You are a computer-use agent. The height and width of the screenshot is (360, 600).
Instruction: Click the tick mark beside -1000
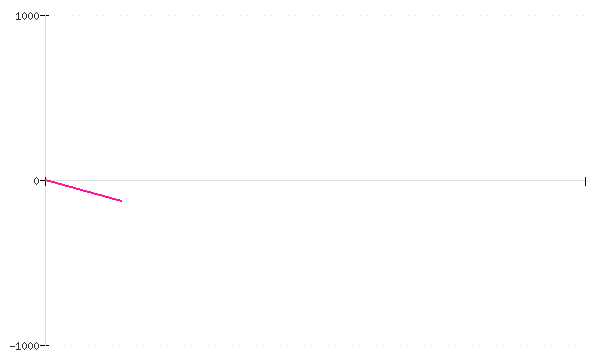(x=44, y=346)
